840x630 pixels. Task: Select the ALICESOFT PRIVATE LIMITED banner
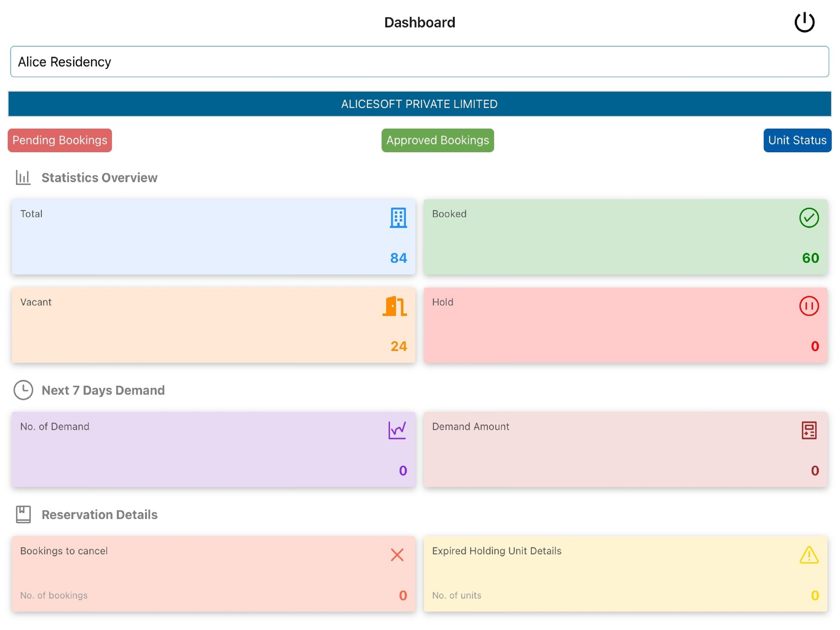coord(420,104)
